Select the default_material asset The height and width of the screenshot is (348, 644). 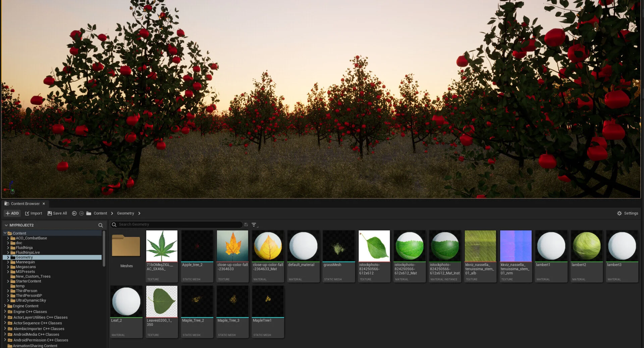(x=303, y=256)
